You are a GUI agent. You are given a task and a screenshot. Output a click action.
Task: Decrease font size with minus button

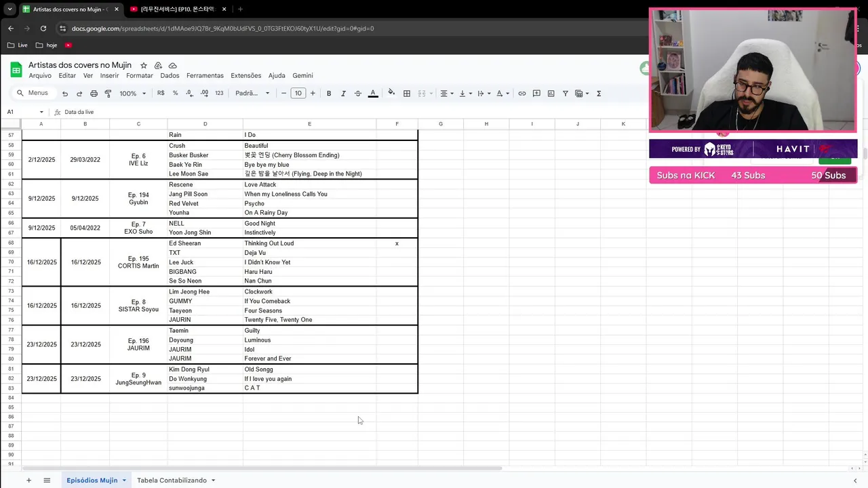283,94
